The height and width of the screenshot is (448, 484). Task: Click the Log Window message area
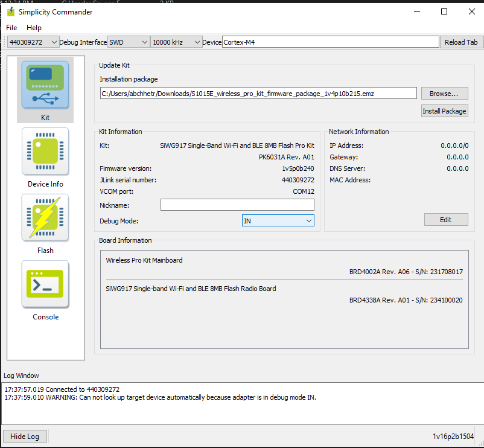pos(181,392)
